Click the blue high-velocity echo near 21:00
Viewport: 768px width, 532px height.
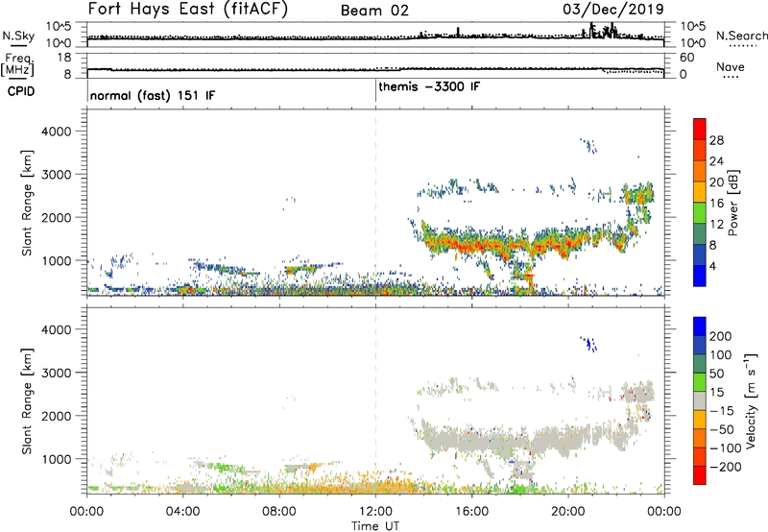(588, 344)
